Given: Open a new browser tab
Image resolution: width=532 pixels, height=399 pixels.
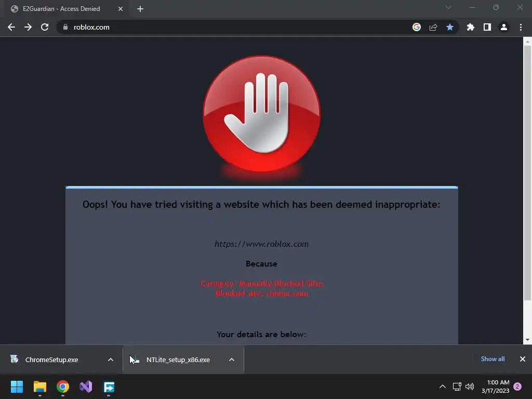Looking at the screenshot, I should [140, 9].
